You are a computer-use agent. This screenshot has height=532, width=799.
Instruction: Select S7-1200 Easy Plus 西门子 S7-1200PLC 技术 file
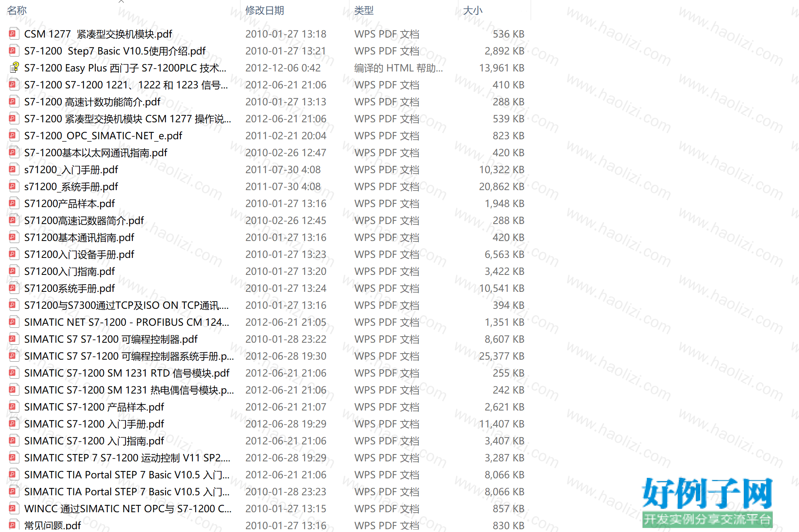(125, 68)
